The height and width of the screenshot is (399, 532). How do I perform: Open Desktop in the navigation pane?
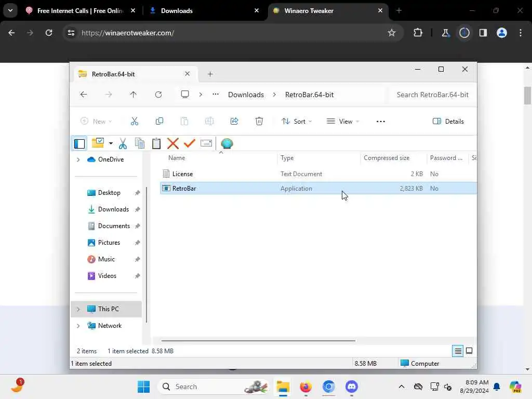109,193
